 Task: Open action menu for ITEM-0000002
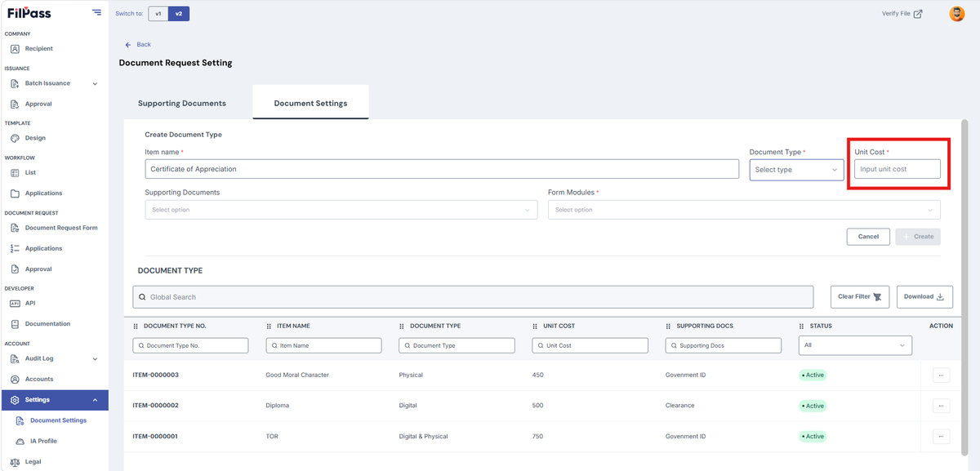pos(941,406)
